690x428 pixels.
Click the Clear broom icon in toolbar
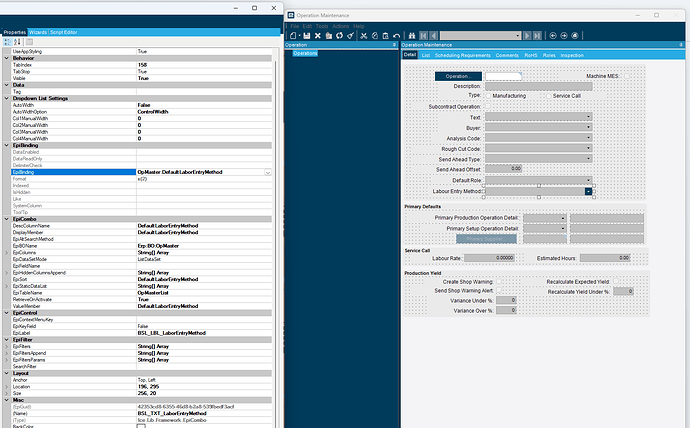tap(350, 36)
